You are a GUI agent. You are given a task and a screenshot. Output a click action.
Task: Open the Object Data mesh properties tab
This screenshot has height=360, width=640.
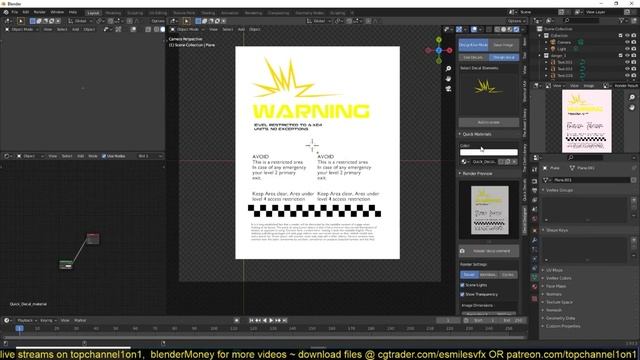(x=534, y=277)
